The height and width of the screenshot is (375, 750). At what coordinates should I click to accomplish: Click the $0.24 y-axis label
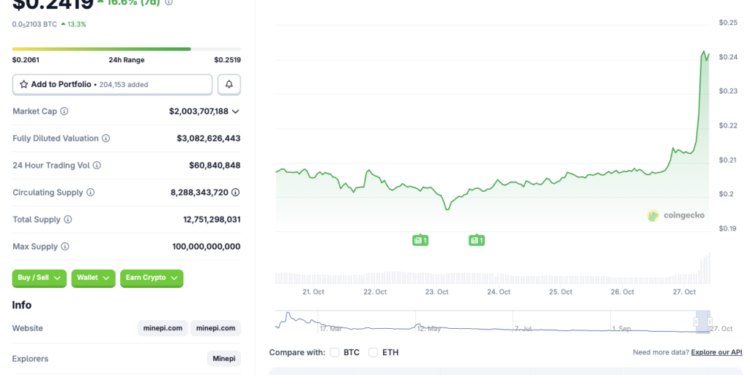click(728, 57)
